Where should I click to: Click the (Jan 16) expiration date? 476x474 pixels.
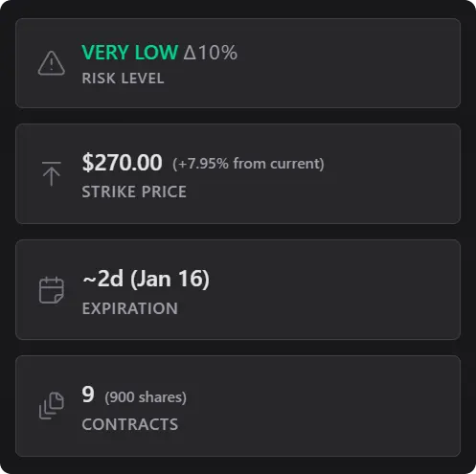coord(170,279)
